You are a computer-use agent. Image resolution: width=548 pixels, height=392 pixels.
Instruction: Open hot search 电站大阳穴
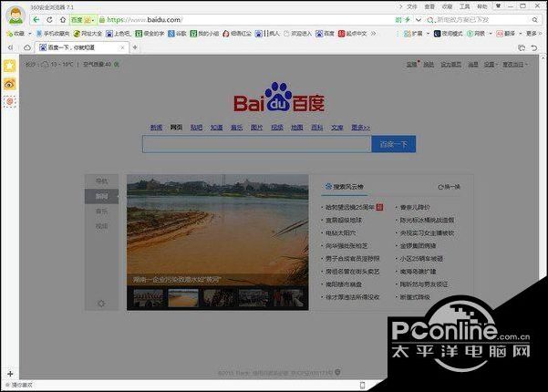341,233
